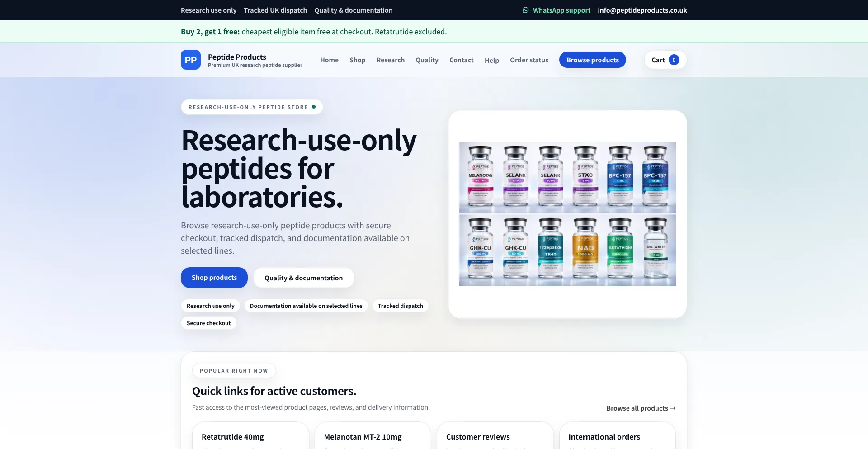
Task: Open WhatsApp support link
Action: [557, 10]
